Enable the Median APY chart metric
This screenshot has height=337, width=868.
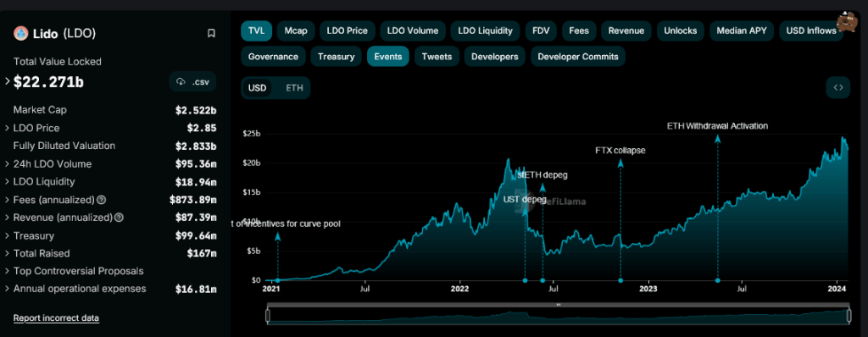pyautogui.click(x=742, y=30)
